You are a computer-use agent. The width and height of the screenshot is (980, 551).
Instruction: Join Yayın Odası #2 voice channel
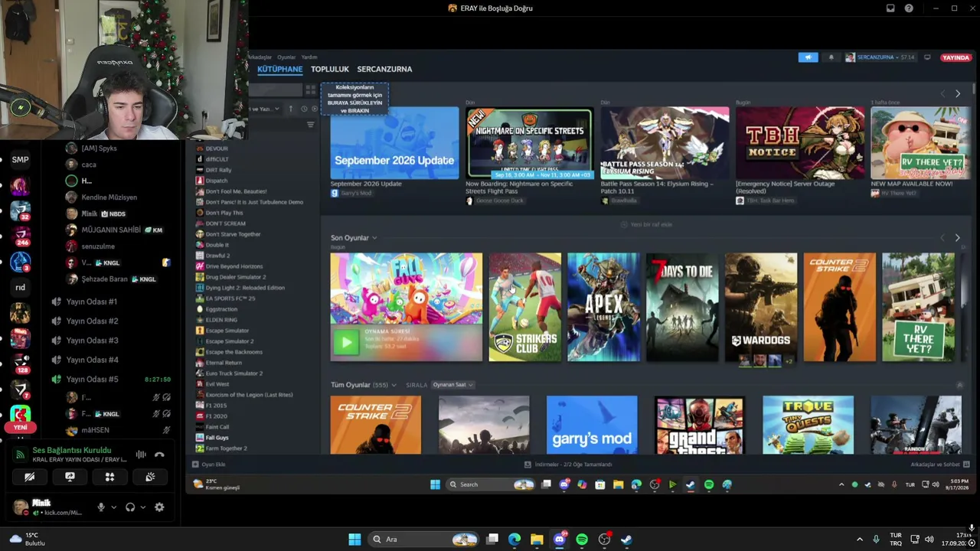[92, 321]
